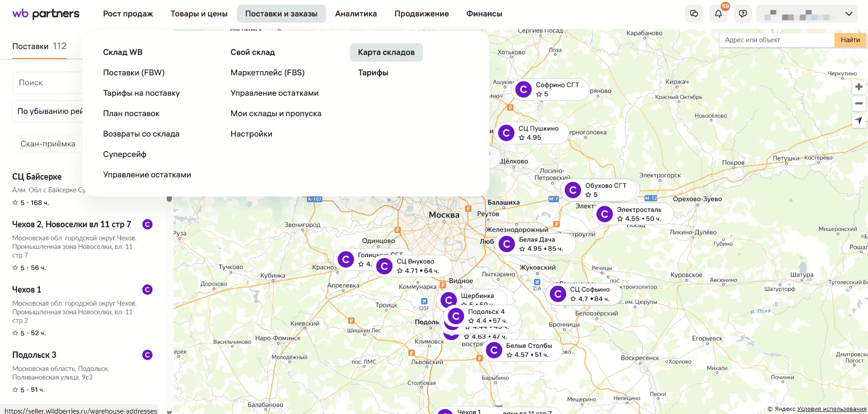
Task: Click wb partners logo
Action: [46, 14]
